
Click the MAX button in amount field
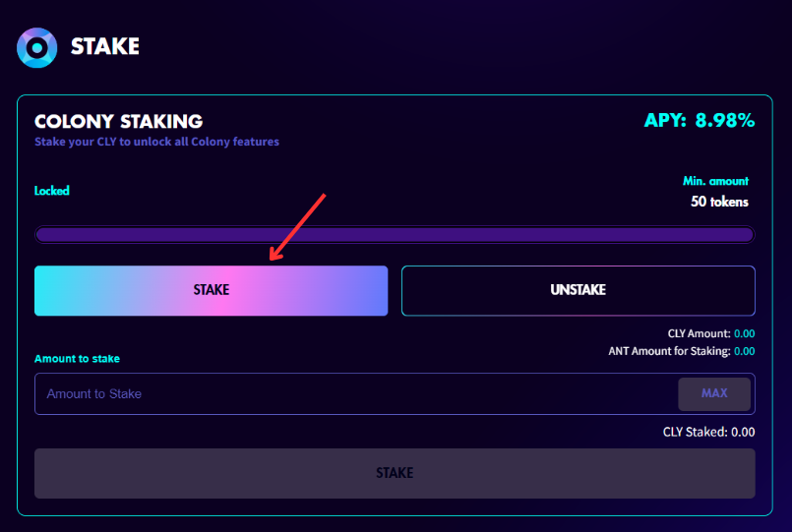pos(714,393)
